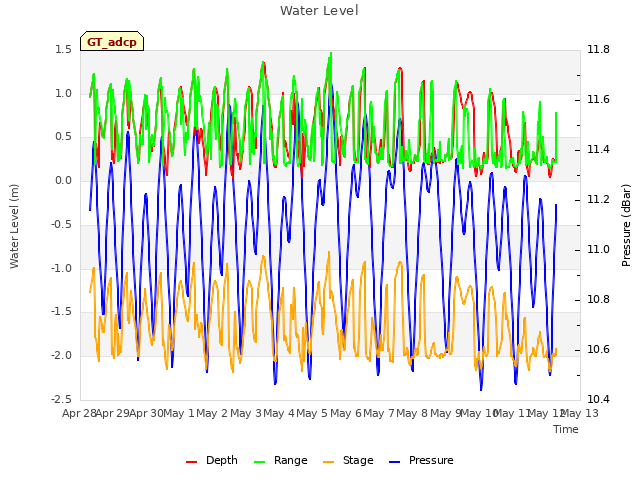Click the -2.5 left axis tick label
The height and width of the screenshot is (480, 640).
[x=61, y=400]
